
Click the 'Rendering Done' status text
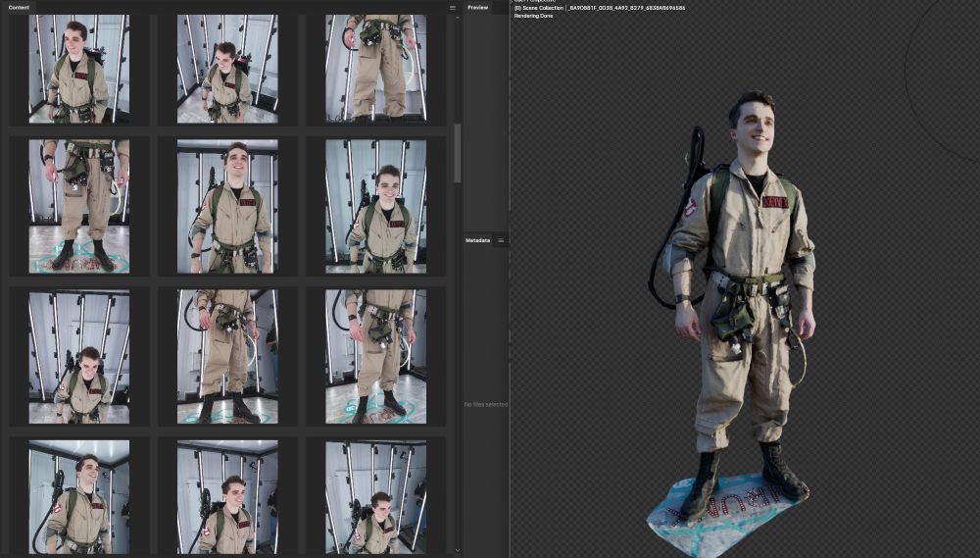(534, 16)
